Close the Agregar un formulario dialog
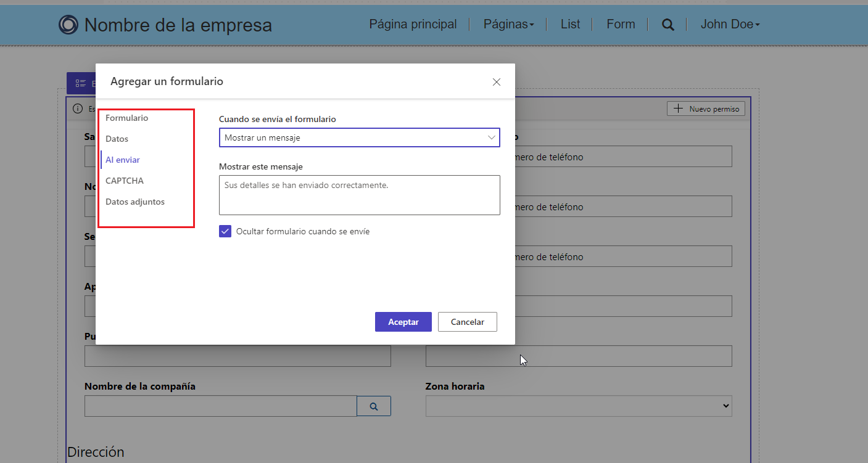This screenshot has width=868, height=463. 497,82
